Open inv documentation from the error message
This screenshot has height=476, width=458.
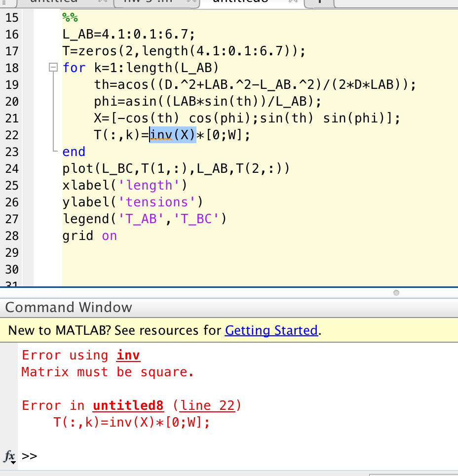pyautogui.click(x=128, y=355)
